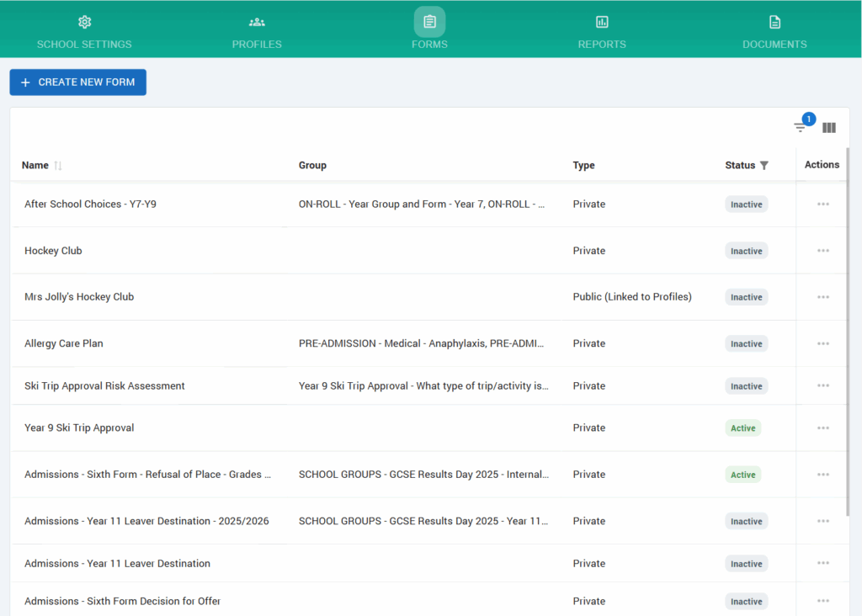
Task: Open the Profiles people icon
Action: tap(257, 22)
